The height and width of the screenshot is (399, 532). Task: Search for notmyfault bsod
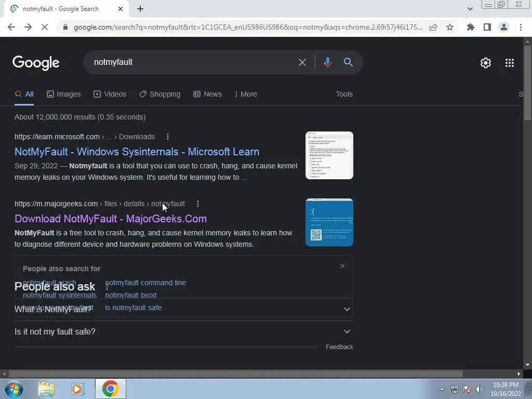(x=130, y=295)
